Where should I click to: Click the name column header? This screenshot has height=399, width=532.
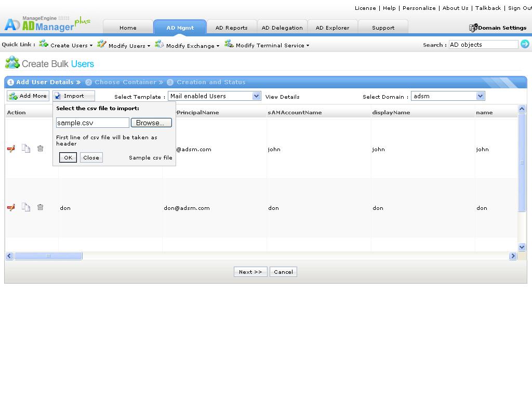[484, 112]
